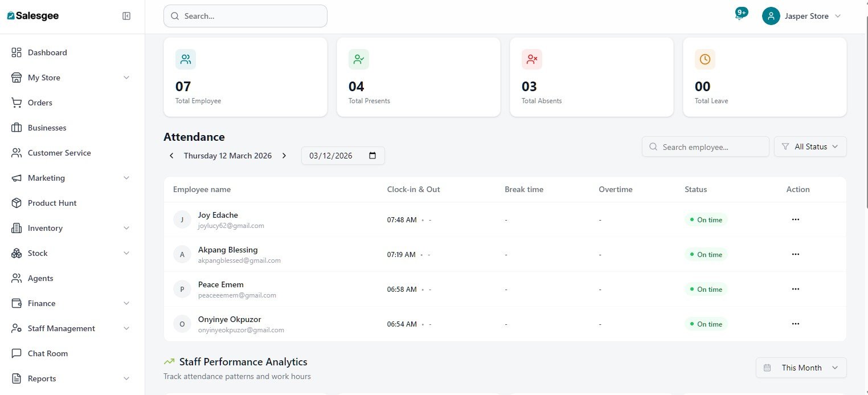Click the Stock icon in the sidebar
The height and width of the screenshot is (395, 868).
[17, 253]
